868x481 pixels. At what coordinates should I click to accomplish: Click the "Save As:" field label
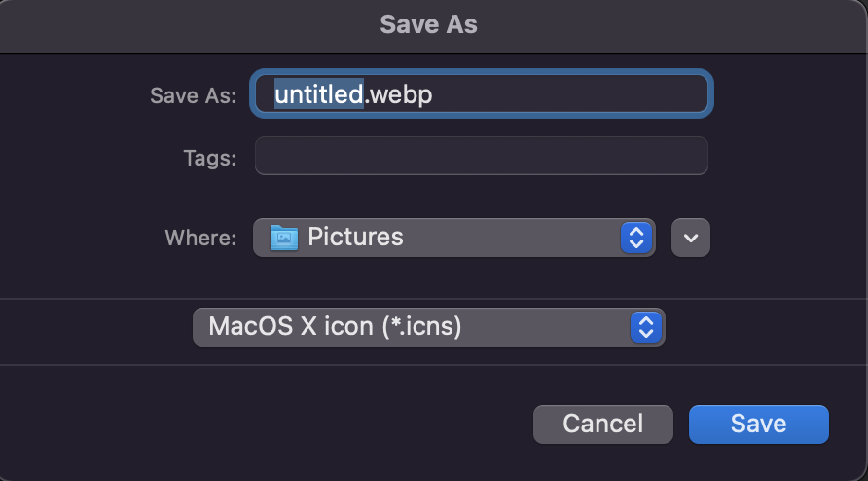coord(194,95)
